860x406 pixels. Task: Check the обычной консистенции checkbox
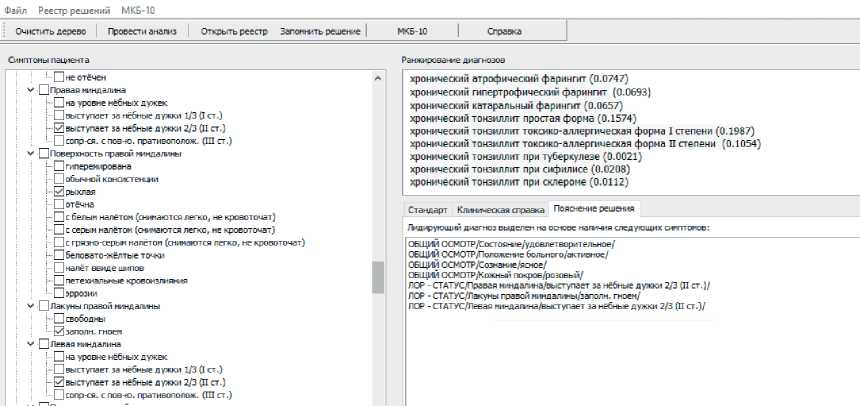tap(59, 179)
